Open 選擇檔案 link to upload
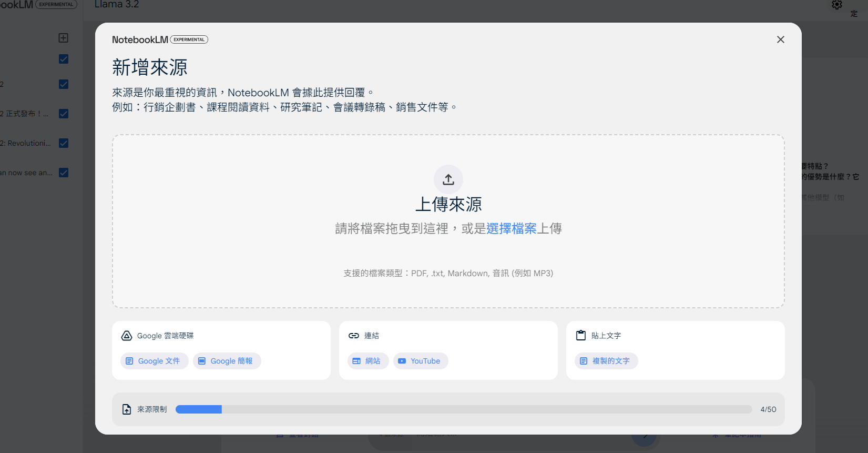 [512, 228]
